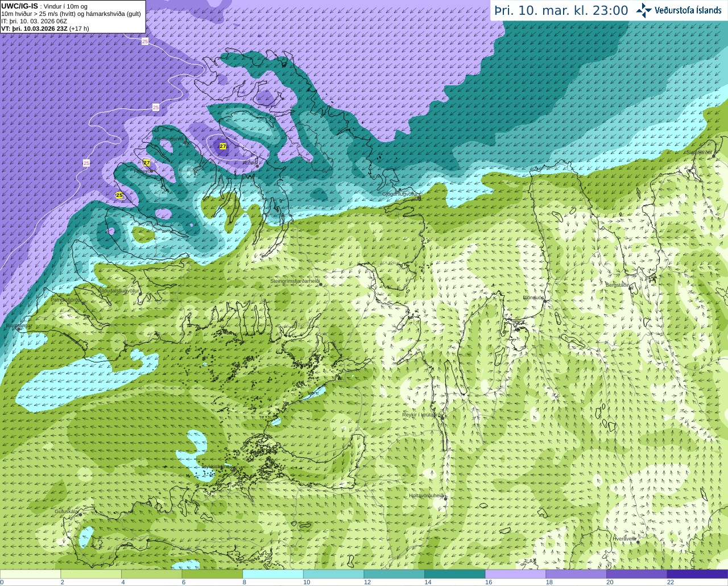Click the Æðey station label

point(250,163)
